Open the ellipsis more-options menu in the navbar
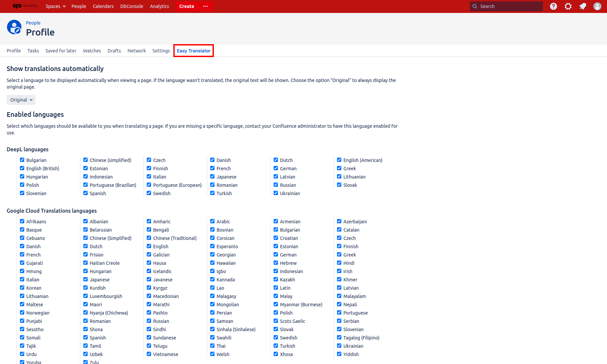 [x=205, y=6]
